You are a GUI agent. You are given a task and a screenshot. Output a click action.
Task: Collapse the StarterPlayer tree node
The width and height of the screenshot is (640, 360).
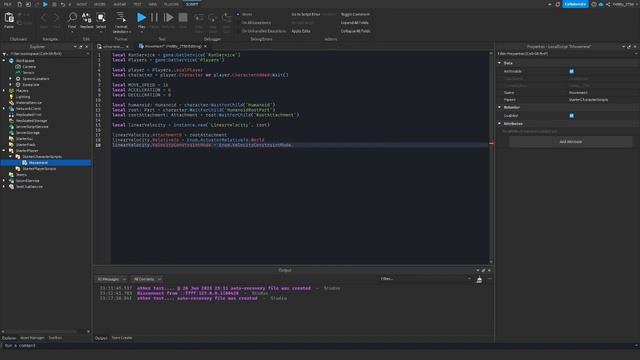[x=4, y=151]
